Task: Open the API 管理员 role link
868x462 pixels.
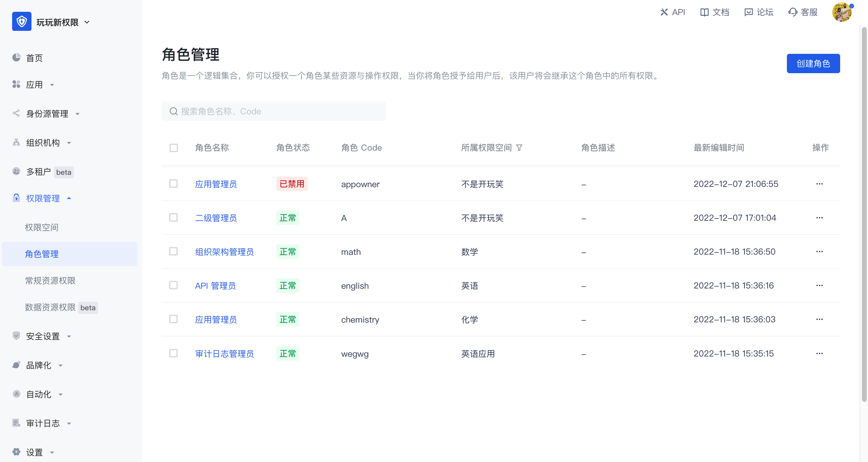Action: tap(215, 285)
